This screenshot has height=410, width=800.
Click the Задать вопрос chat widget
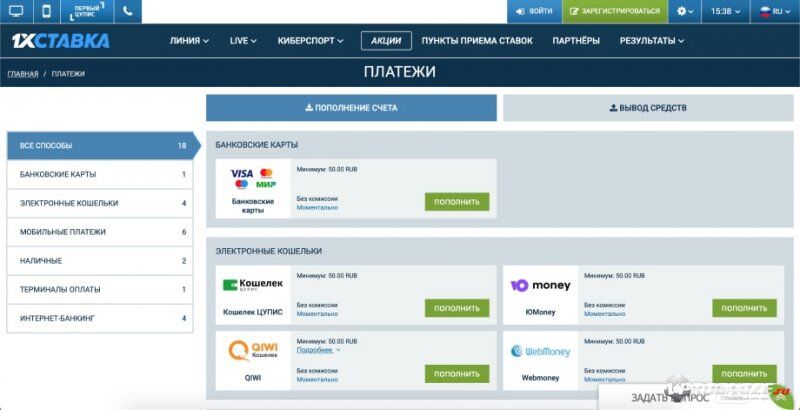pyautogui.click(x=670, y=398)
